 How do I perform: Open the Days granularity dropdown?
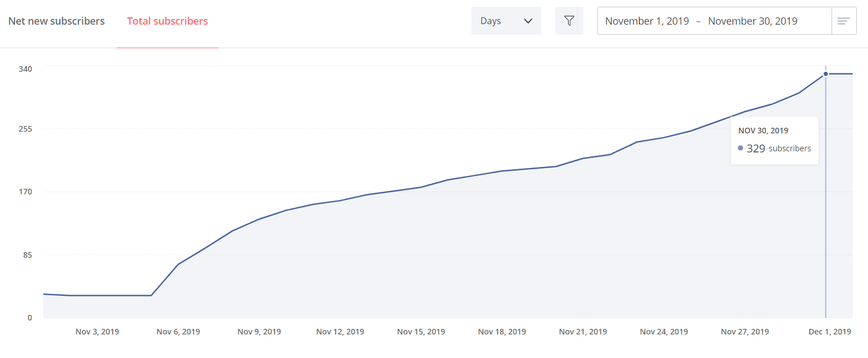click(506, 21)
